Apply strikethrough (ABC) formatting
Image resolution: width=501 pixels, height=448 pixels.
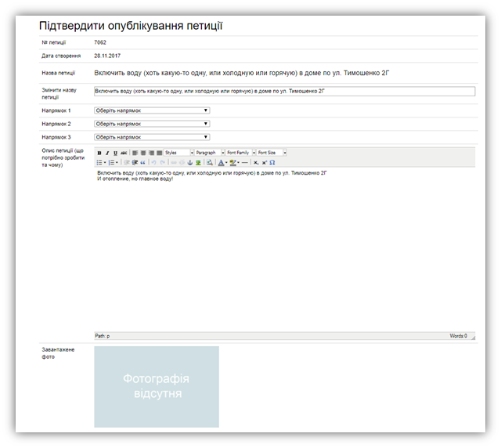click(x=124, y=153)
